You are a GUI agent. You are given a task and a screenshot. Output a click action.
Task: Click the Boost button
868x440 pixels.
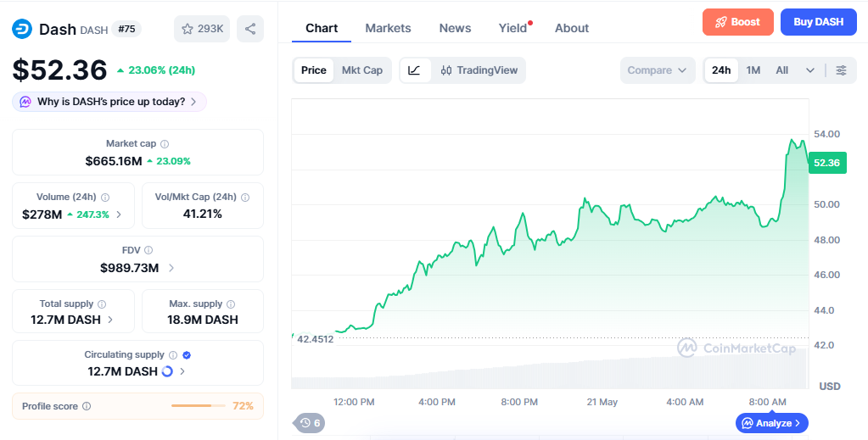click(x=738, y=22)
